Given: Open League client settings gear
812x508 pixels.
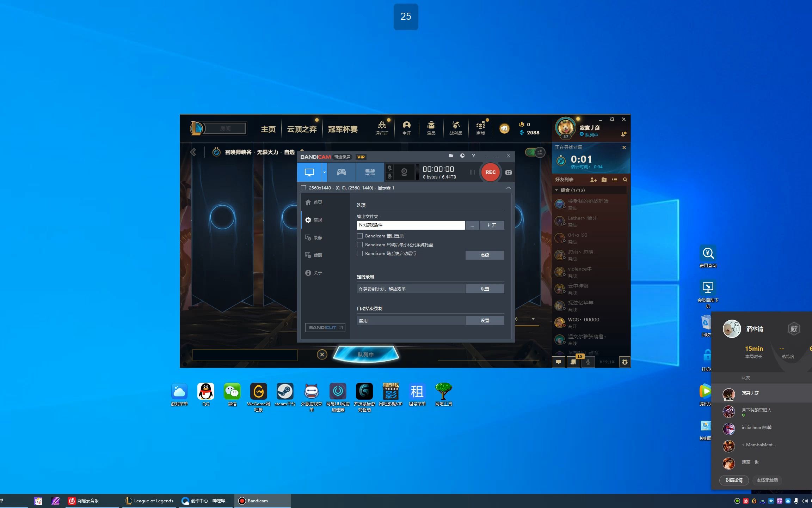Looking at the screenshot, I should pos(612,119).
